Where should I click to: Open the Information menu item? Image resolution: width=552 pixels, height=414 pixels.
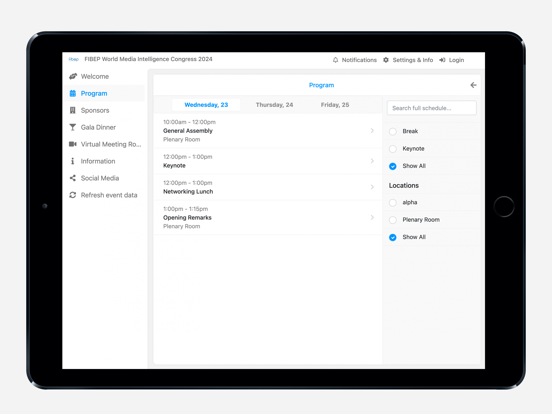[105, 161]
